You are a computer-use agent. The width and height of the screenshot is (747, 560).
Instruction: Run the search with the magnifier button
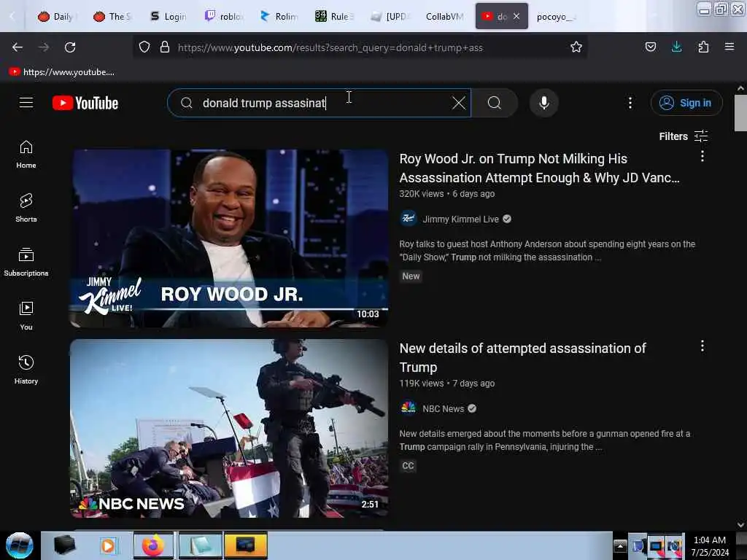pos(495,103)
